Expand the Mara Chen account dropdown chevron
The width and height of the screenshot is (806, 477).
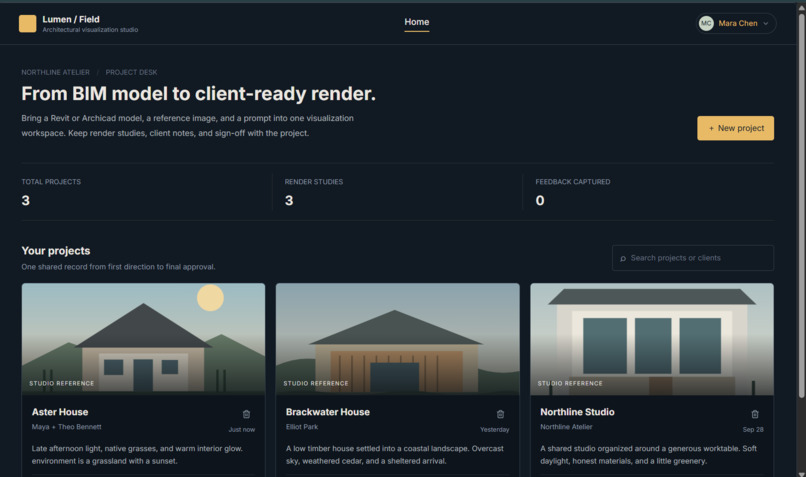point(766,24)
